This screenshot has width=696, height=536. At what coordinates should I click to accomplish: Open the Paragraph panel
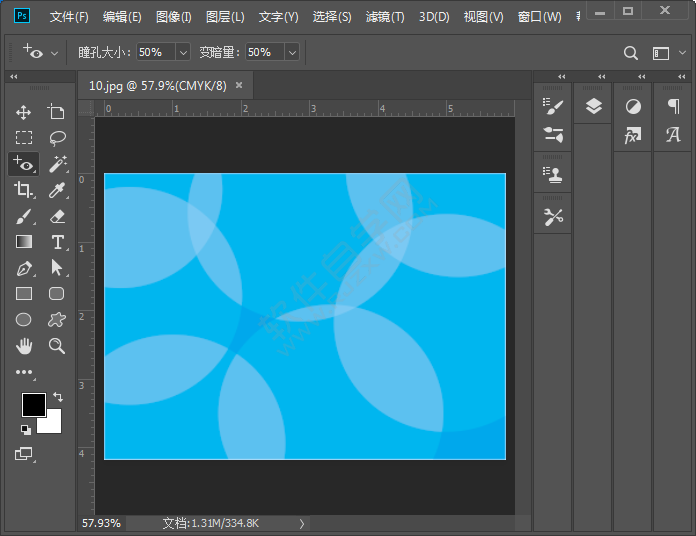click(673, 106)
